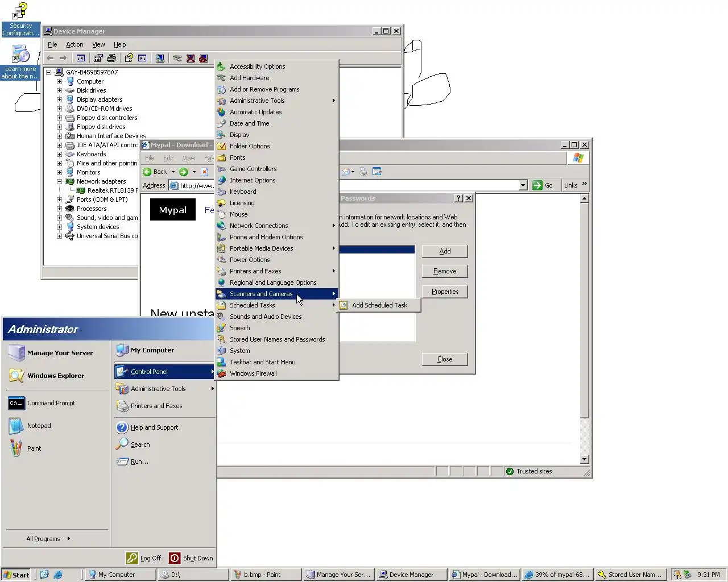Collapse the Network adapters node
This screenshot has width=728, height=582.
click(59, 181)
